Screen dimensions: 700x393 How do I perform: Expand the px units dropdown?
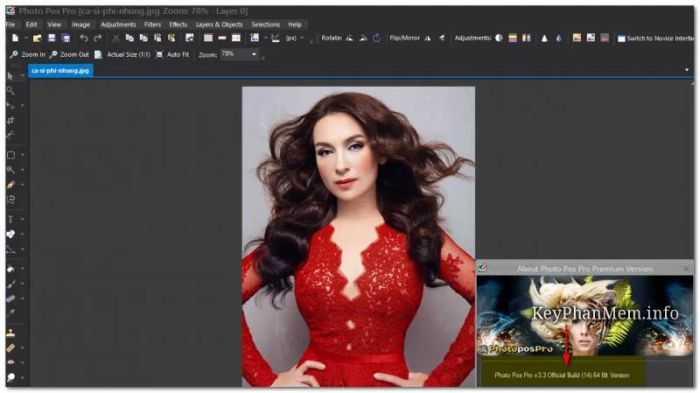tap(302, 38)
